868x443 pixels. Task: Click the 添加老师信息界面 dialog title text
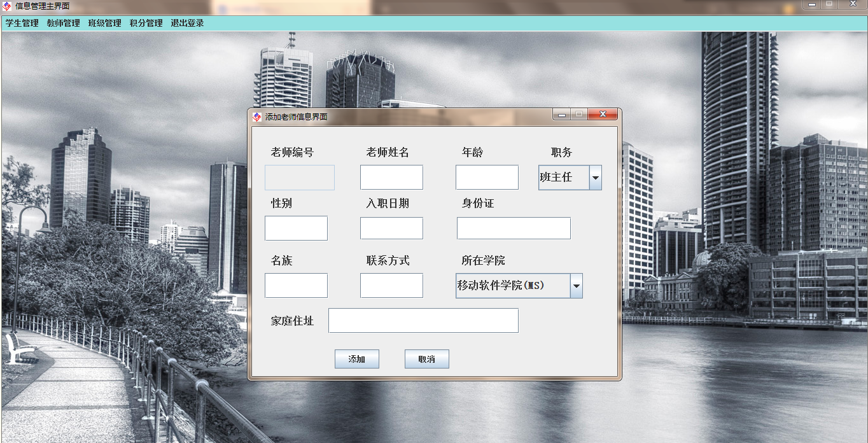[x=297, y=117]
